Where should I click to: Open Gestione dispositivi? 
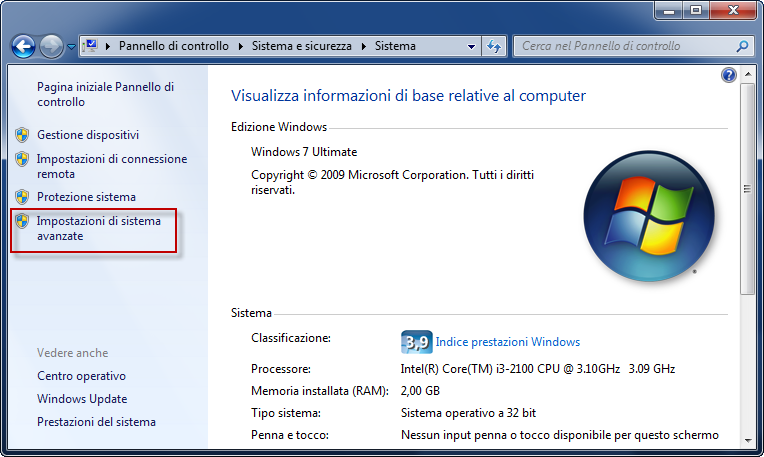(88, 135)
